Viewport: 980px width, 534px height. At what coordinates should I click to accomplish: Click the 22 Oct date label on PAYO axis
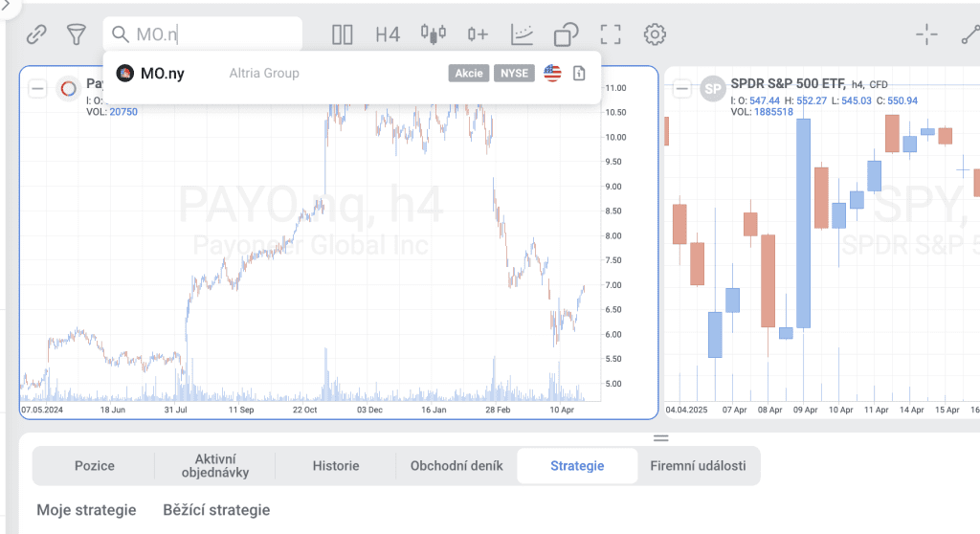305,411
